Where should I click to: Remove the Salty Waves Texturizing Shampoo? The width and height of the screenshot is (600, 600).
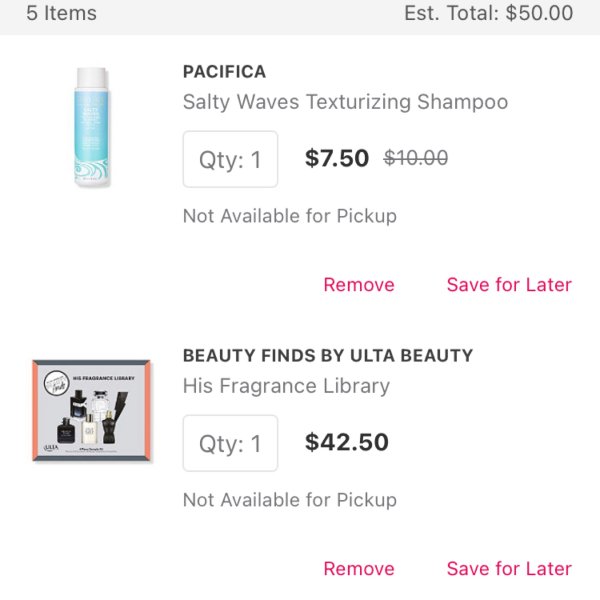[359, 285]
